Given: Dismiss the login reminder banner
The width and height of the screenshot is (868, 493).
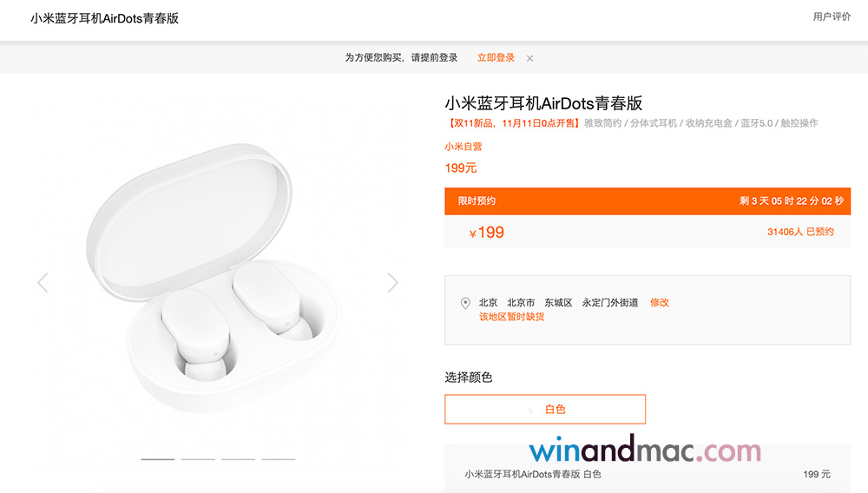Looking at the screenshot, I should coord(529,58).
